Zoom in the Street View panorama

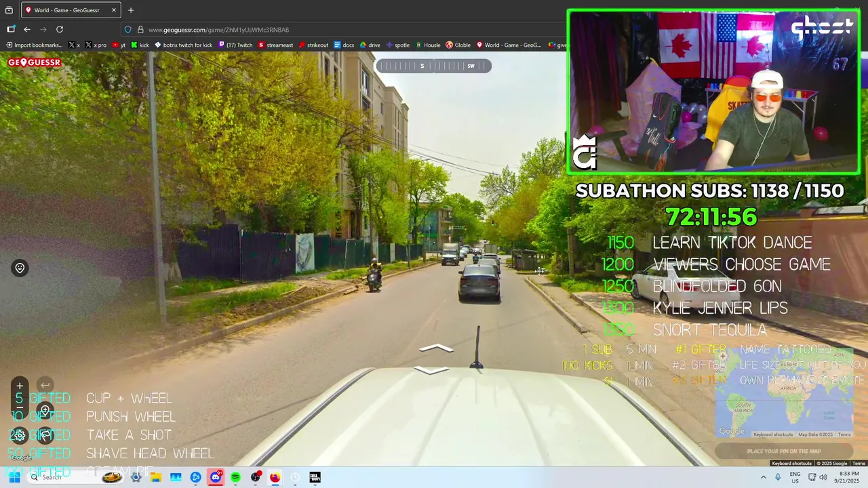coord(20,386)
